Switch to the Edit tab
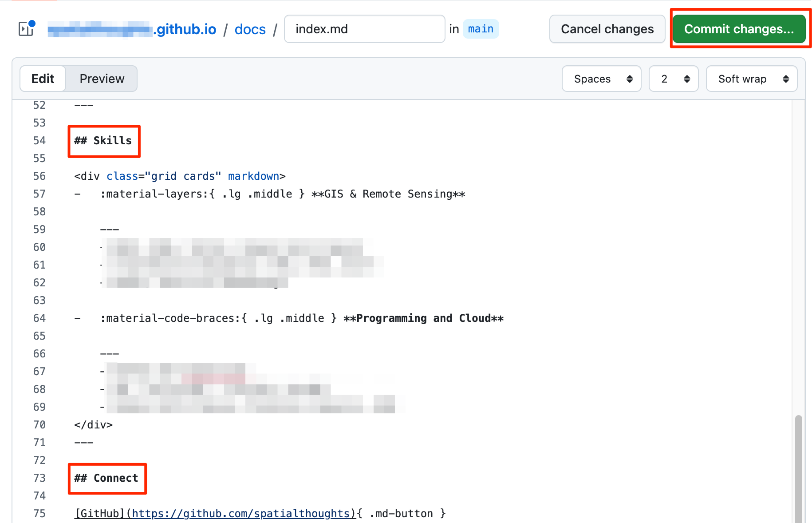Image resolution: width=812 pixels, height=523 pixels. coord(43,79)
